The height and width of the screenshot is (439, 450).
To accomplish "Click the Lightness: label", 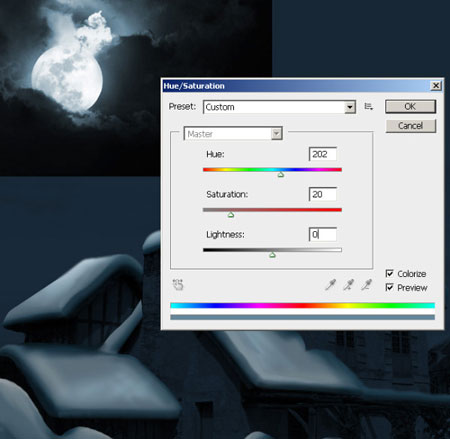I will click(x=225, y=235).
